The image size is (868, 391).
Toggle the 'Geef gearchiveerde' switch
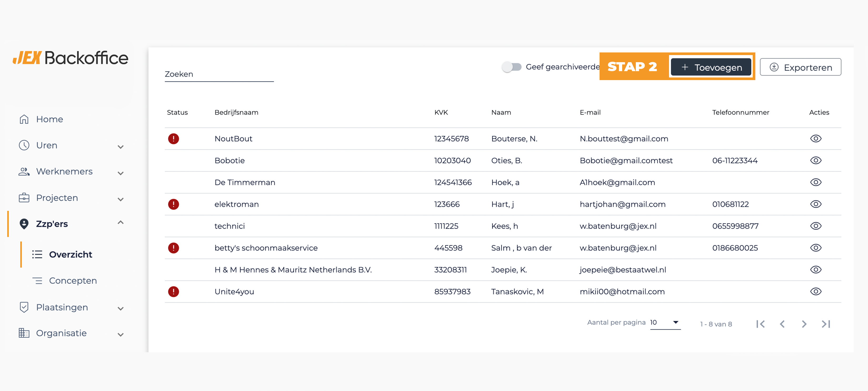511,67
